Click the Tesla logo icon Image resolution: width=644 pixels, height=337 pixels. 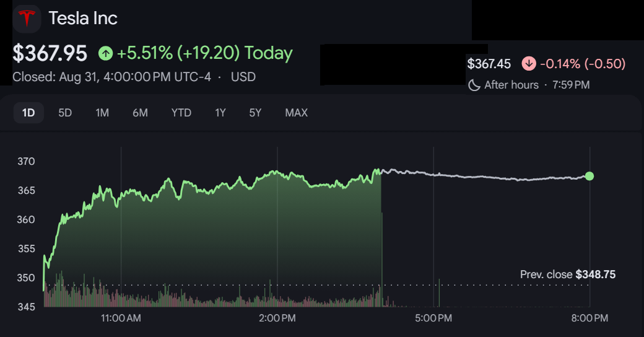(x=27, y=19)
